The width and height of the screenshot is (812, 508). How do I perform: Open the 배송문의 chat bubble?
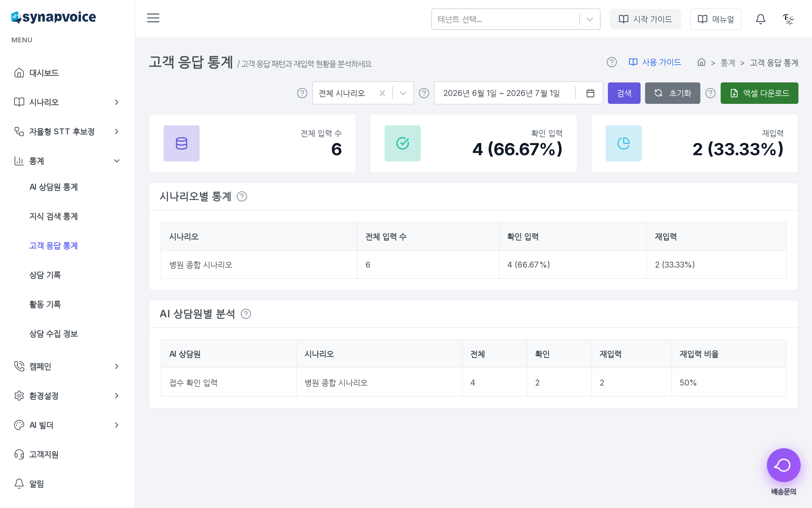coord(784,465)
